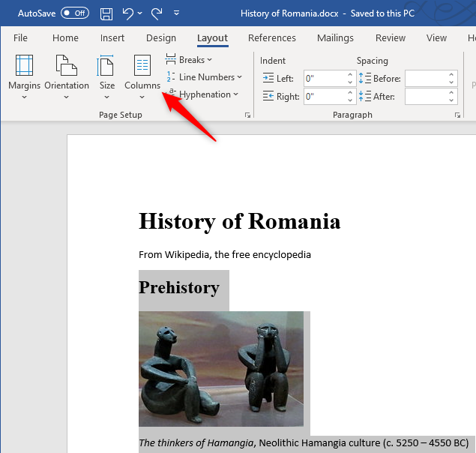Open the Review tab
This screenshot has width=476, height=453.
391,38
